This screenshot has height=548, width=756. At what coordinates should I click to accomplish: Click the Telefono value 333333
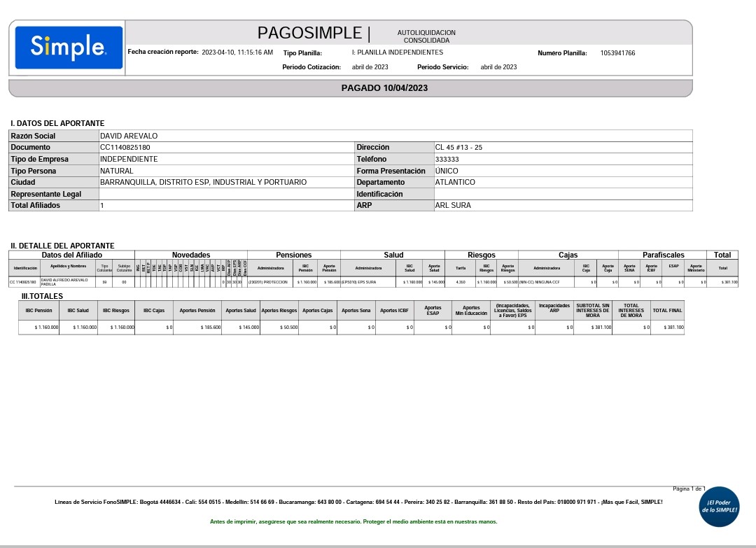[x=447, y=160]
